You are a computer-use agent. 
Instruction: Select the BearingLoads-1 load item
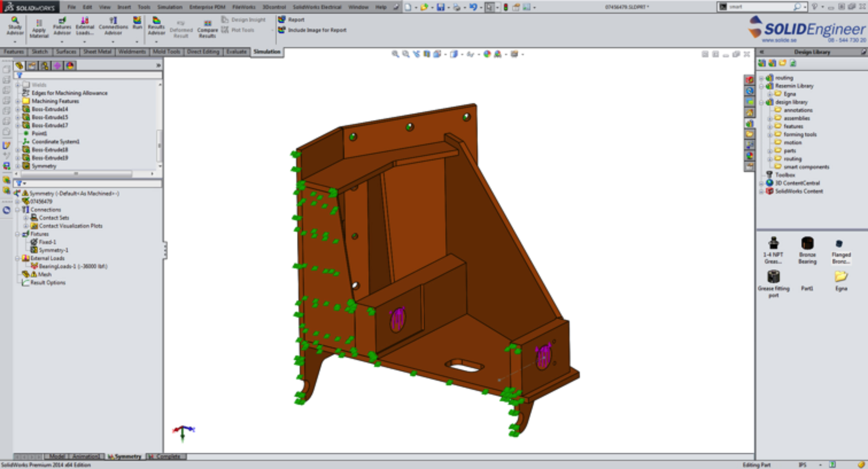coord(72,266)
